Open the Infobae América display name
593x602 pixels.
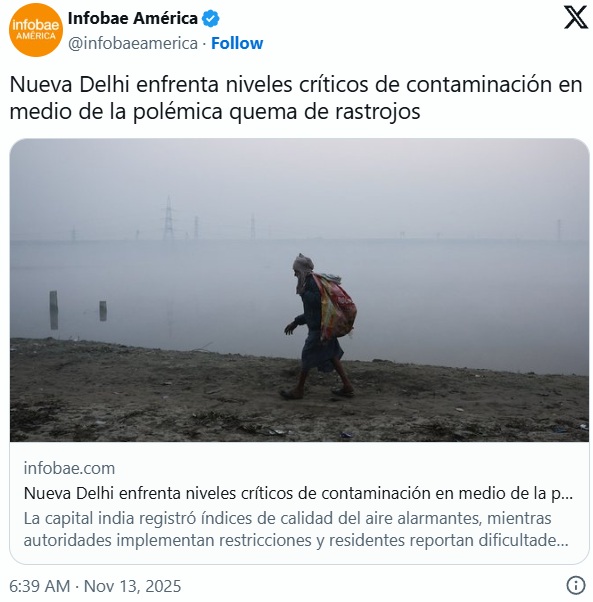132,18
